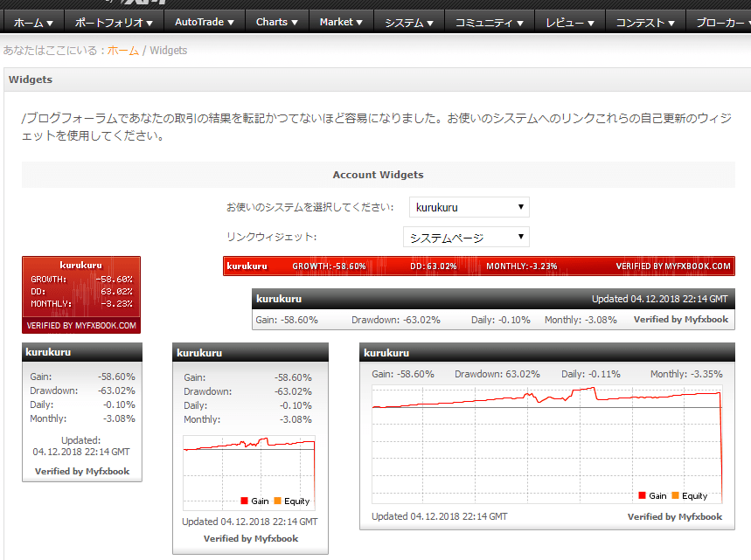Click Verified by Myfxbook under the medium chart widget

click(x=251, y=538)
